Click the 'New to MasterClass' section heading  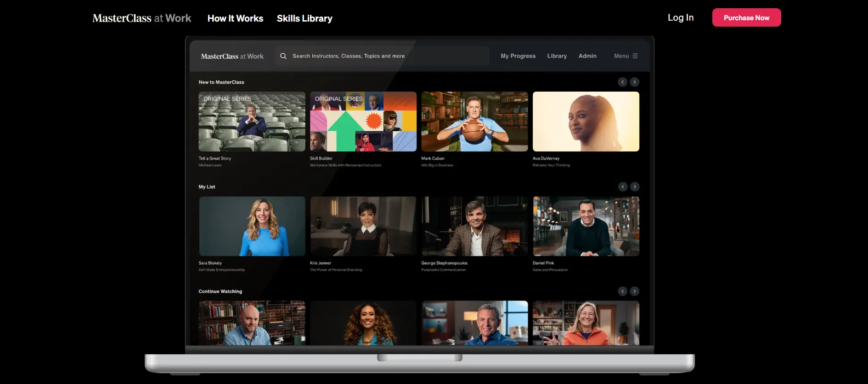[221, 82]
